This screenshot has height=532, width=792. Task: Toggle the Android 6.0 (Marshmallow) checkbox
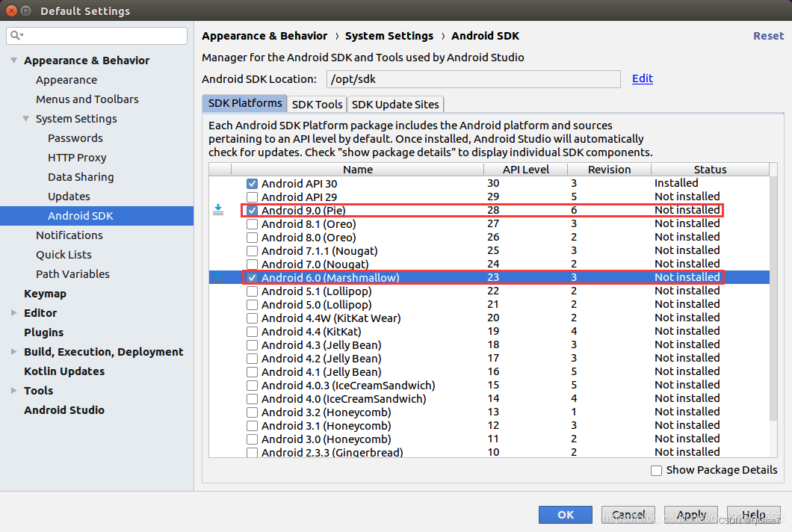tap(252, 278)
